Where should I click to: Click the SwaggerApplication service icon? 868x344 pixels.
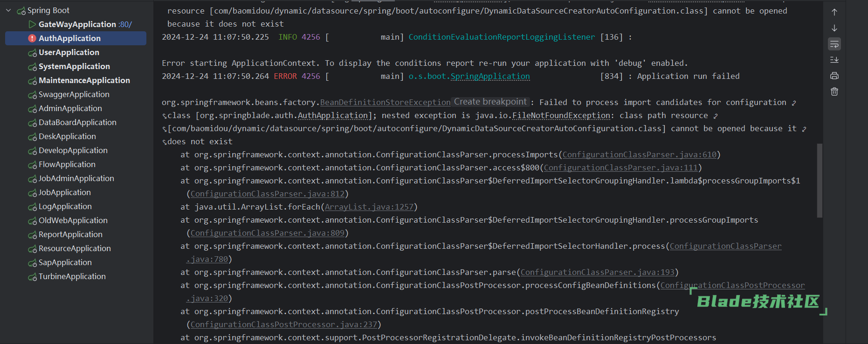pyautogui.click(x=32, y=95)
